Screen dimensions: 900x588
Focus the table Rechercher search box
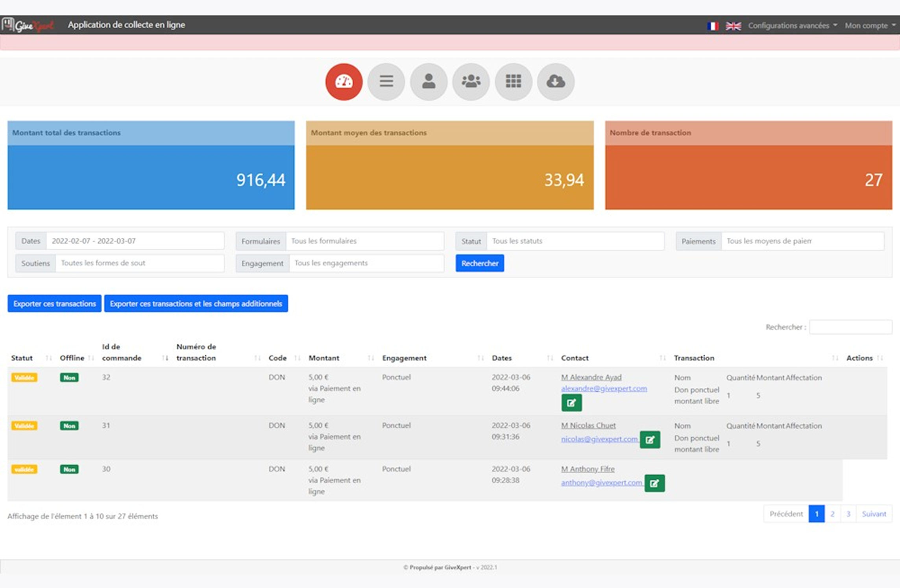click(x=850, y=327)
